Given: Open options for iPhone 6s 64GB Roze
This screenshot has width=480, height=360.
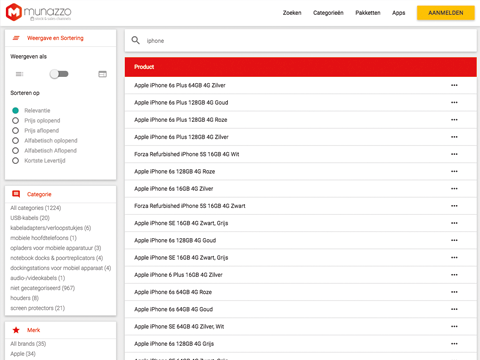Looking at the screenshot, I should (x=454, y=292).
